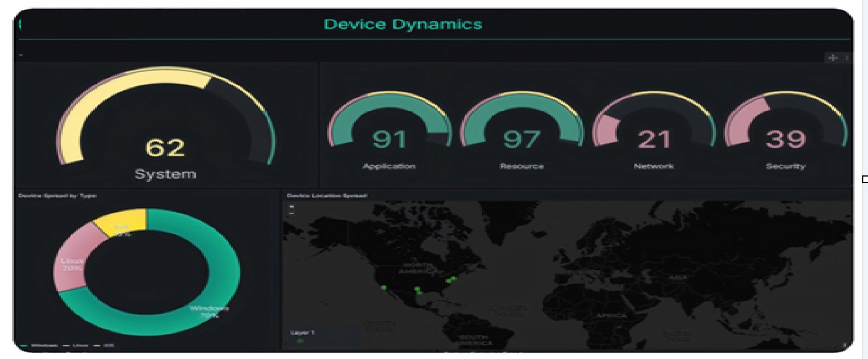Click the Security gauge value 39
The image size is (868, 359).
coord(785,139)
